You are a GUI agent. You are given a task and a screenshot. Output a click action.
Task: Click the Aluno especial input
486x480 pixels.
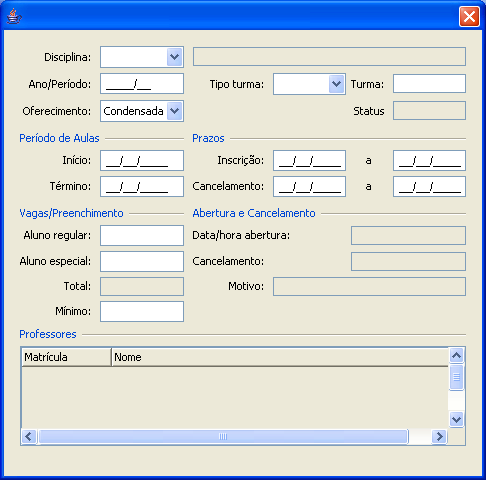click(142, 261)
